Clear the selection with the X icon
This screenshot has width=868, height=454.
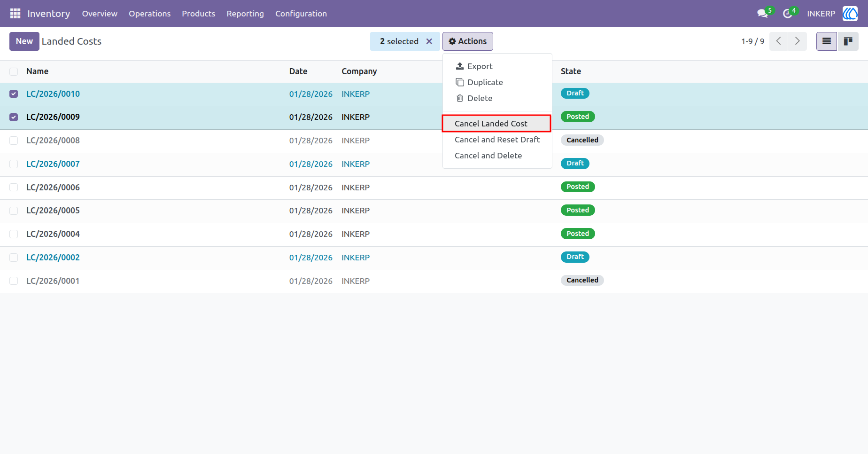429,41
